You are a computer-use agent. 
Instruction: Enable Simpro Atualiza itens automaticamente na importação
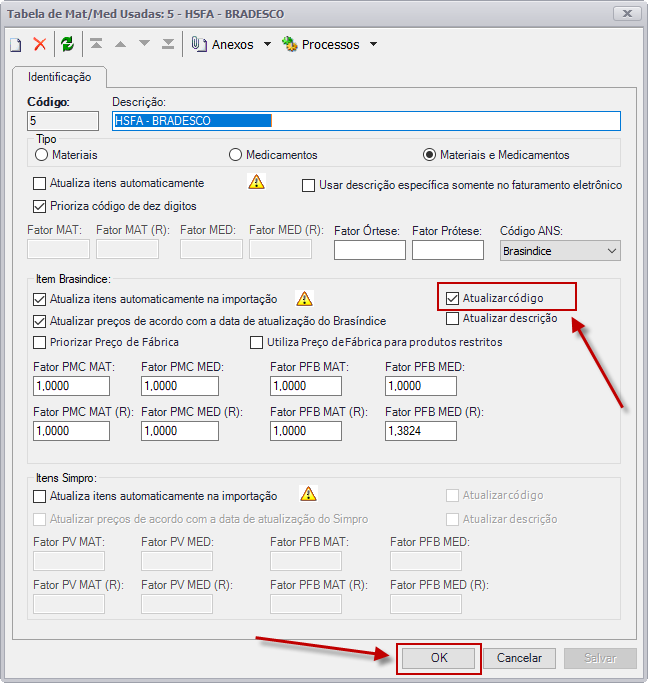coord(40,496)
